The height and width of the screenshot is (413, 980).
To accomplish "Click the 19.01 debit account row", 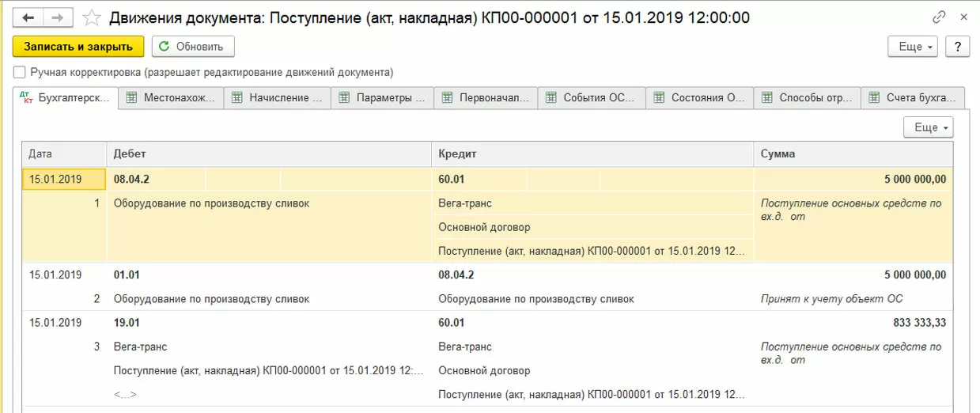I will tap(127, 323).
